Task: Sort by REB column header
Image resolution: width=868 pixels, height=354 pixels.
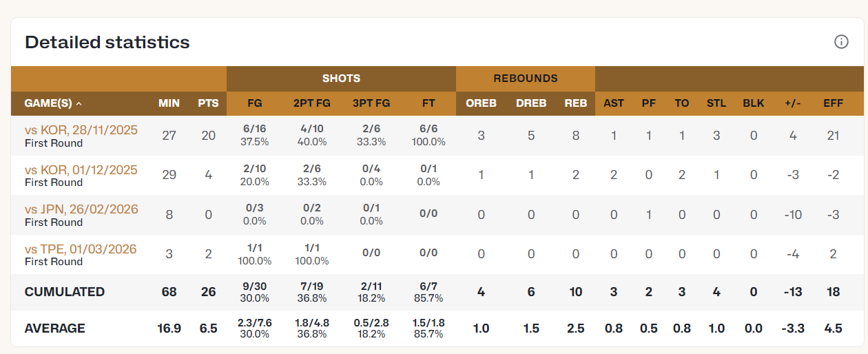Action: pyautogui.click(x=576, y=103)
